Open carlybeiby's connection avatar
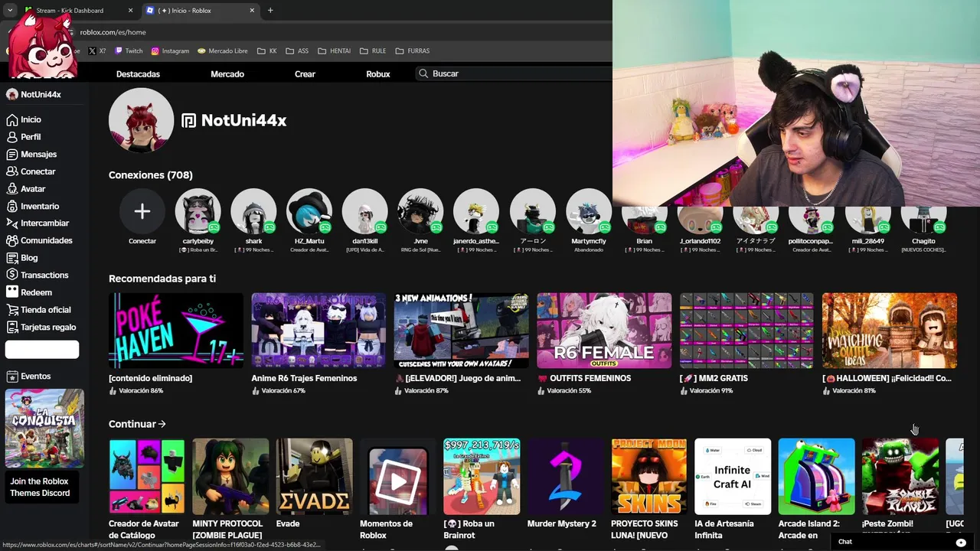 point(198,211)
